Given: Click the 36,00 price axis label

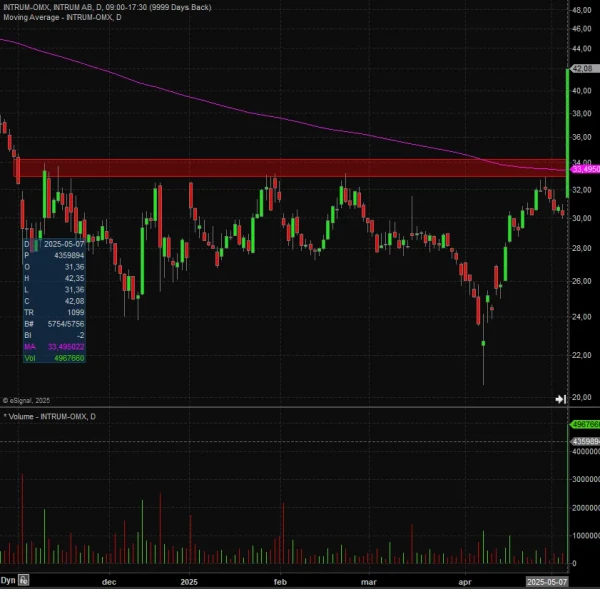Looking at the screenshot, I should click(x=582, y=137).
